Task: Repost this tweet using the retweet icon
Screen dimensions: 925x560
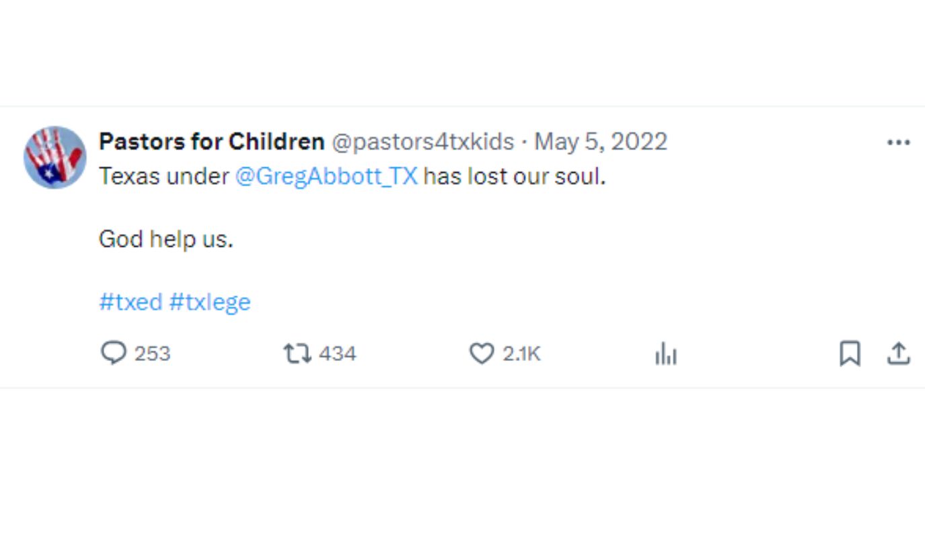Action: [x=297, y=354]
